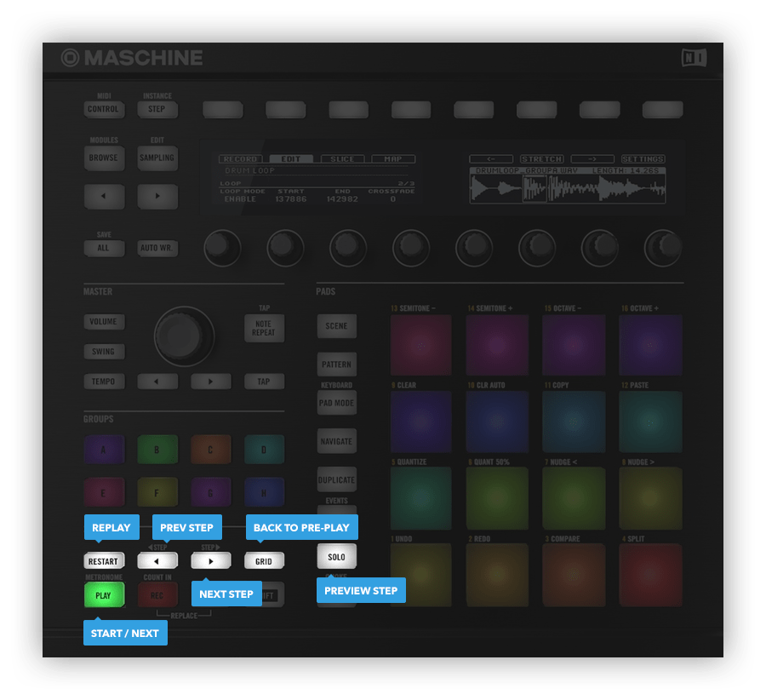This screenshot has width=766, height=700.
Task: Click the step back arrow beside RESTART
Action: (157, 560)
